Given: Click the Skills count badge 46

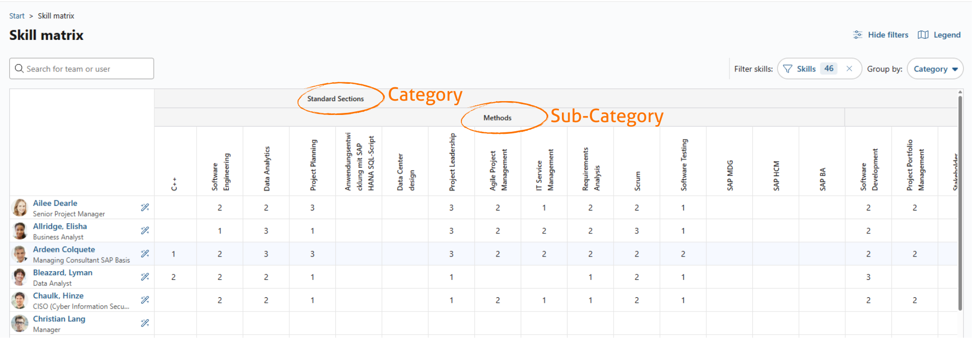Looking at the screenshot, I should point(829,68).
